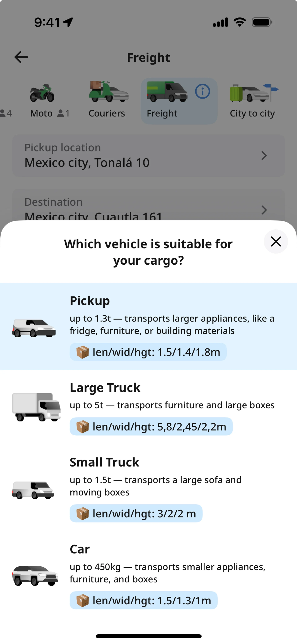Switch to City to city tab
This screenshot has height=644, width=297.
tap(252, 114)
